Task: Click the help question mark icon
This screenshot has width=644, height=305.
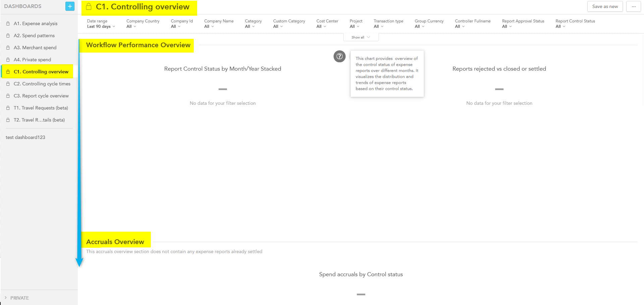Action: (339, 56)
